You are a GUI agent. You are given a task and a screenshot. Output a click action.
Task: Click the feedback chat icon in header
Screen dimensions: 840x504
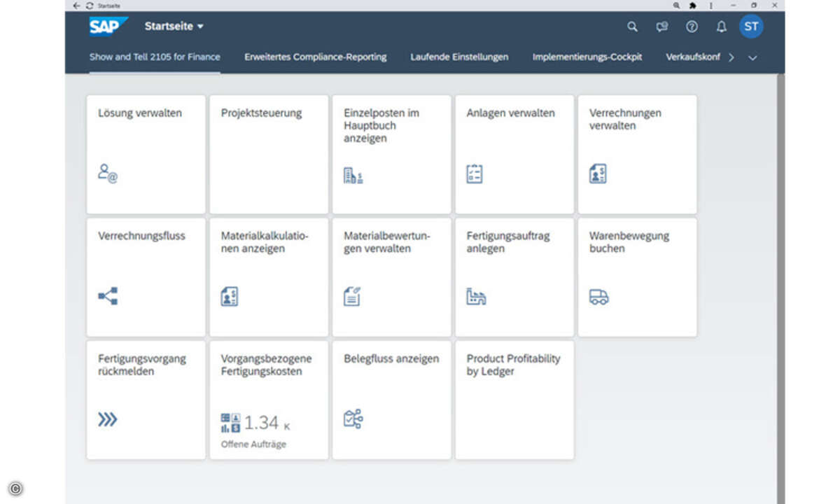click(x=661, y=27)
